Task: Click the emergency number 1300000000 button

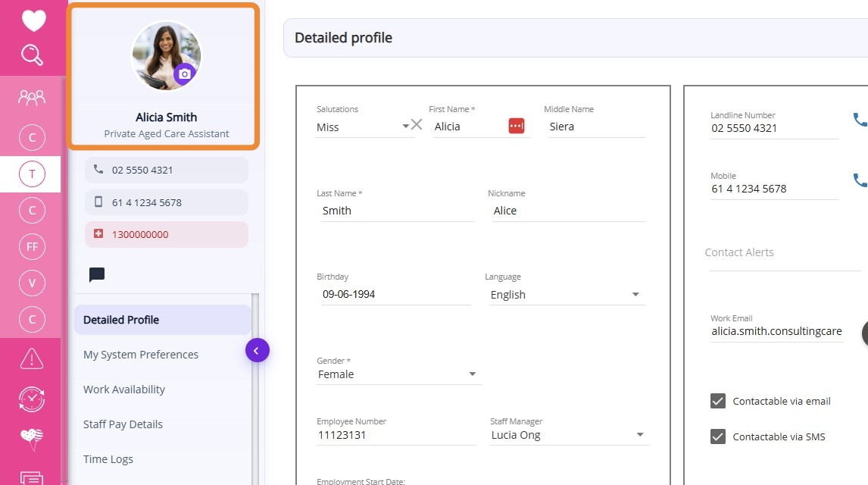Action: point(167,235)
